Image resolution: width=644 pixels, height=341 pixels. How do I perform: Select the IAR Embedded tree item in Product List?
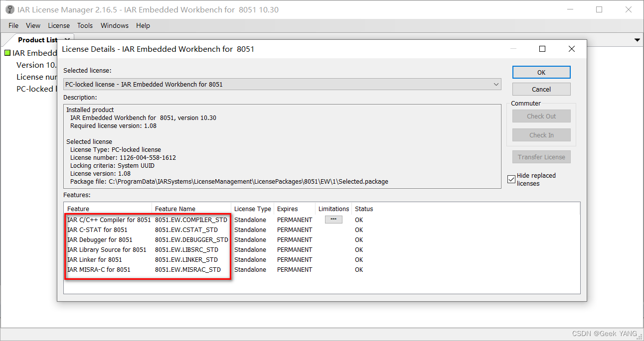(x=35, y=53)
